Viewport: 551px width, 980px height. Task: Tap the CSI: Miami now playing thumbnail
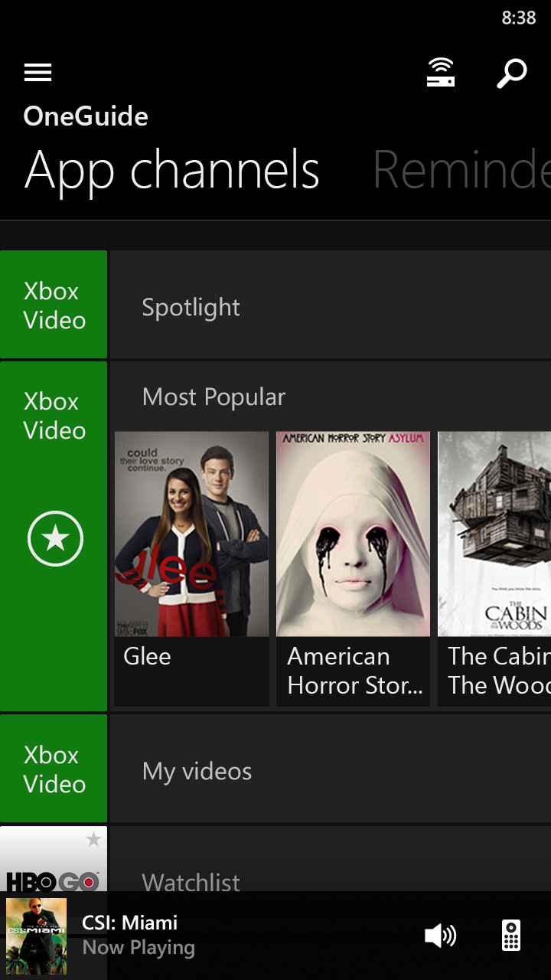coord(36,935)
